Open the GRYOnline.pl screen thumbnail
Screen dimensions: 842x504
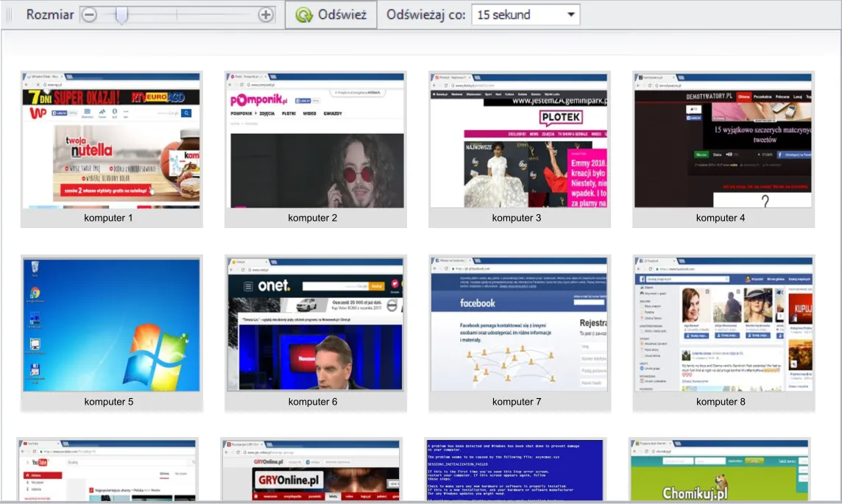pos(311,471)
